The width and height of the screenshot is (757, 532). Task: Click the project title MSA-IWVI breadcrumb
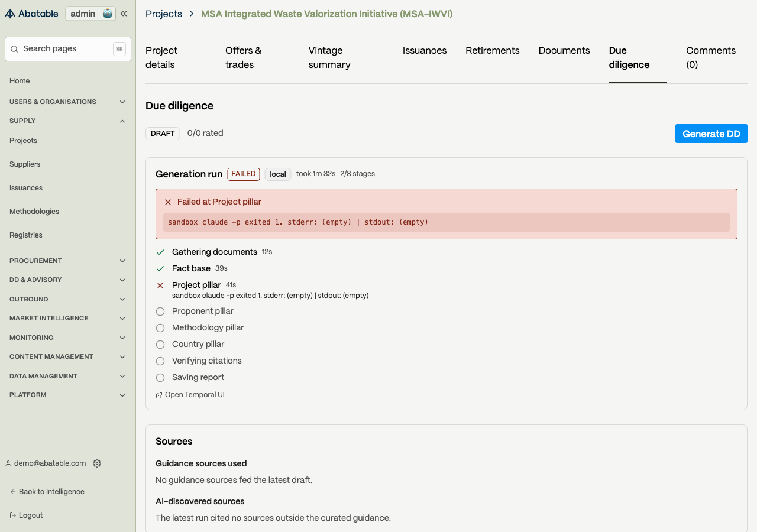326,14
